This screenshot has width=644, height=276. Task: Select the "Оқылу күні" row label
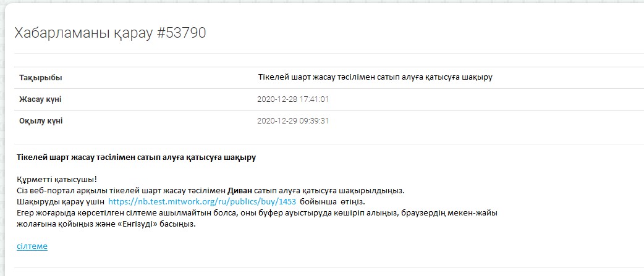point(41,121)
